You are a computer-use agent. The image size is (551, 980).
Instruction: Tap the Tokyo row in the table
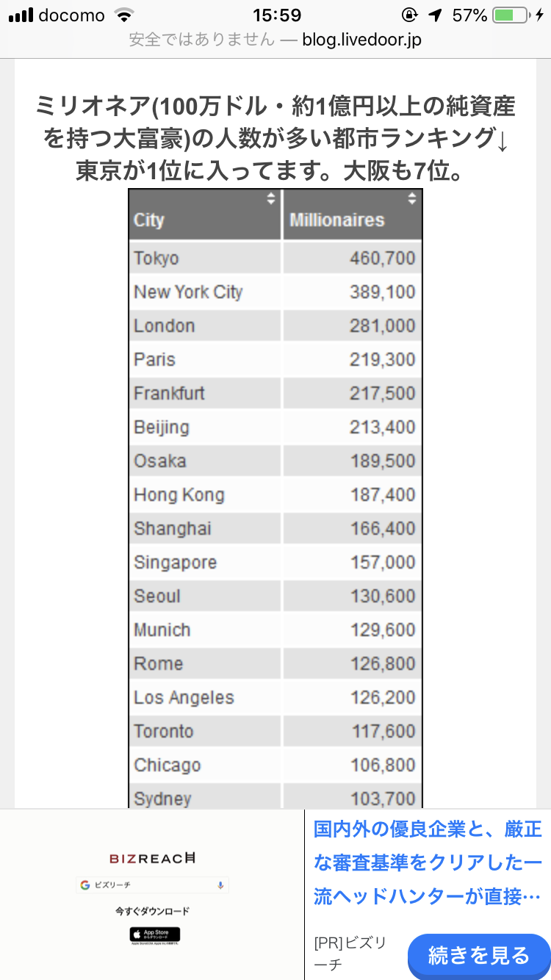(275, 258)
